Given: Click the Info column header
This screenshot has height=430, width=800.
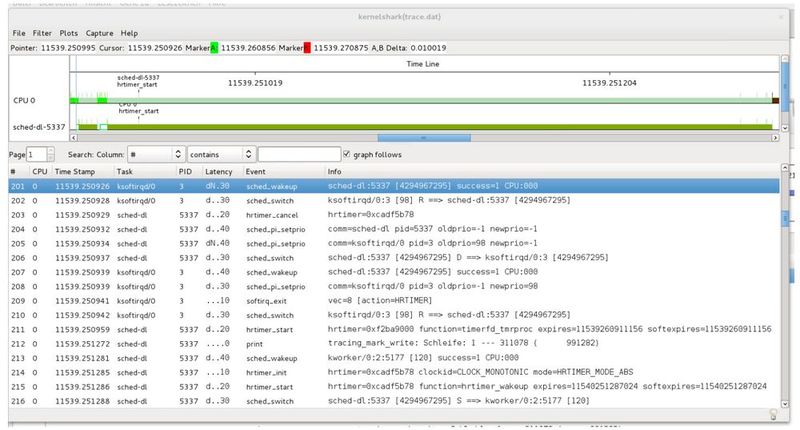Looking at the screenshot, I should (336, 172).
